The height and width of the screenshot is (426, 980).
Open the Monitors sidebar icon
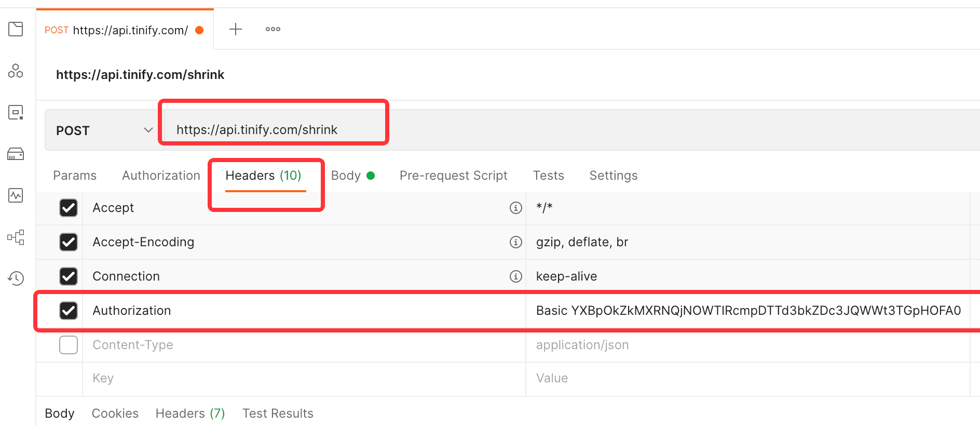[16, 195]
